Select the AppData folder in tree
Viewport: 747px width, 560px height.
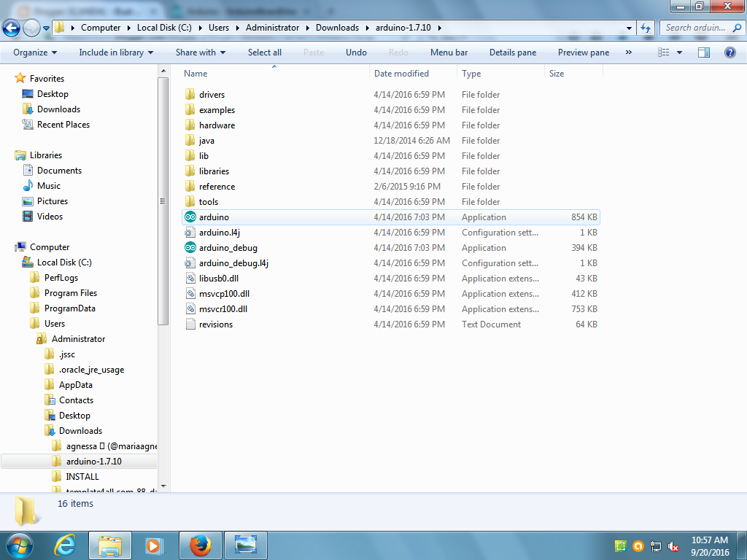tap(75, 385)
